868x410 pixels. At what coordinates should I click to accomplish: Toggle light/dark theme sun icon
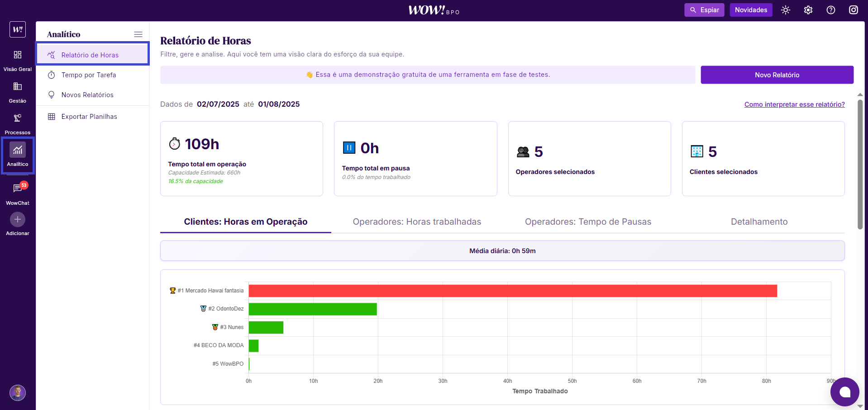786,10
